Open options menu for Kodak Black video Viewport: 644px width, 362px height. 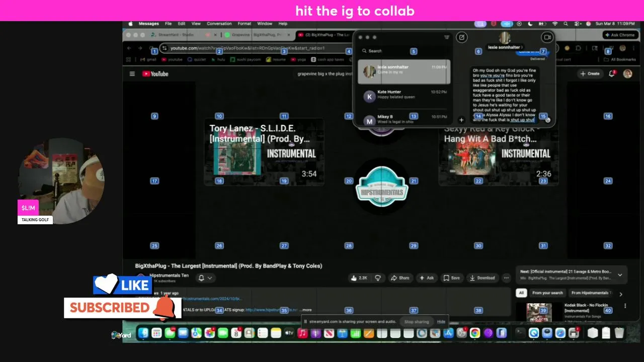(x=625, y=306)
